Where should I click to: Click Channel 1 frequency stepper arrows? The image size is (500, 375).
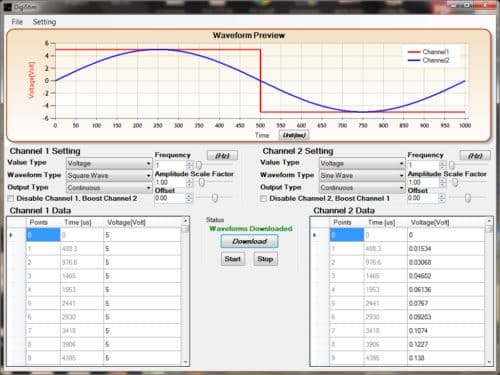(189, 165)
